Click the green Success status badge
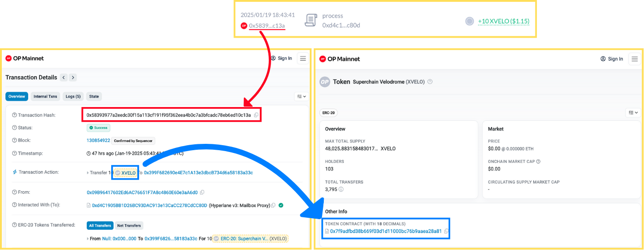 point(99,128)
